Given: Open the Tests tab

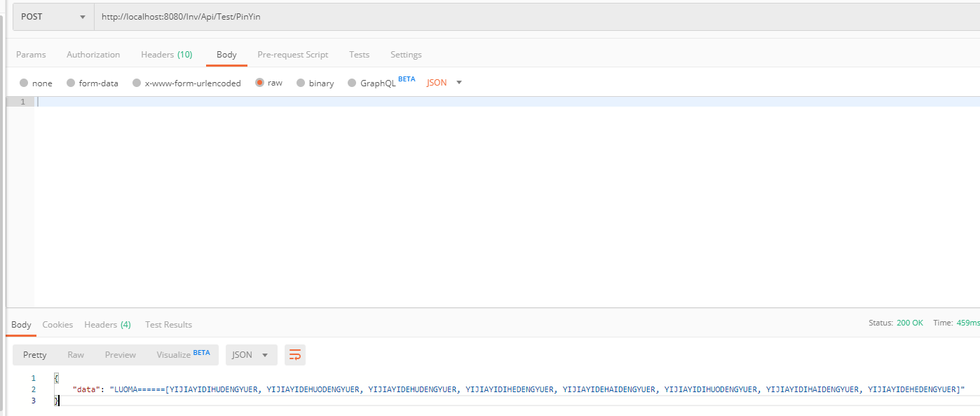Looking at the screenshot, I should click(359, 55).
